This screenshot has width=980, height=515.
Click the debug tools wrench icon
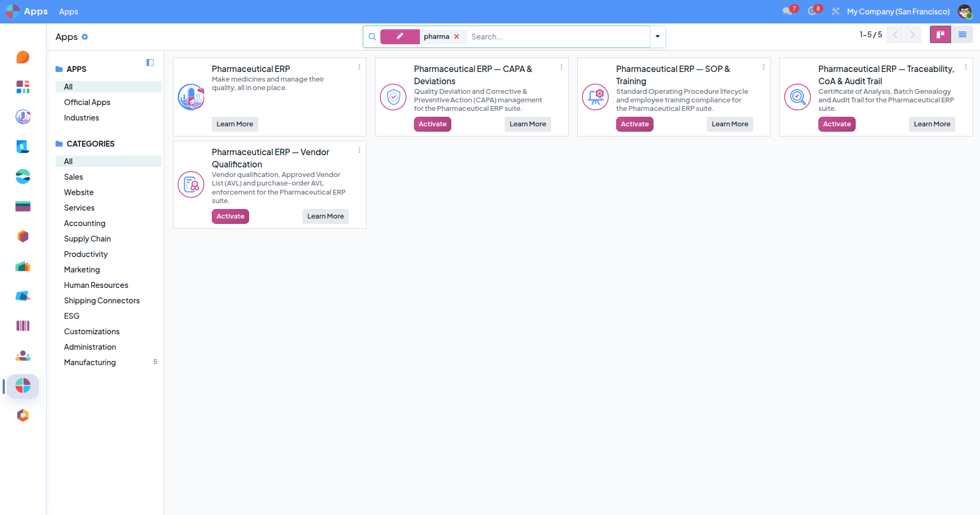pyautogui.click(x=835, y=11)
